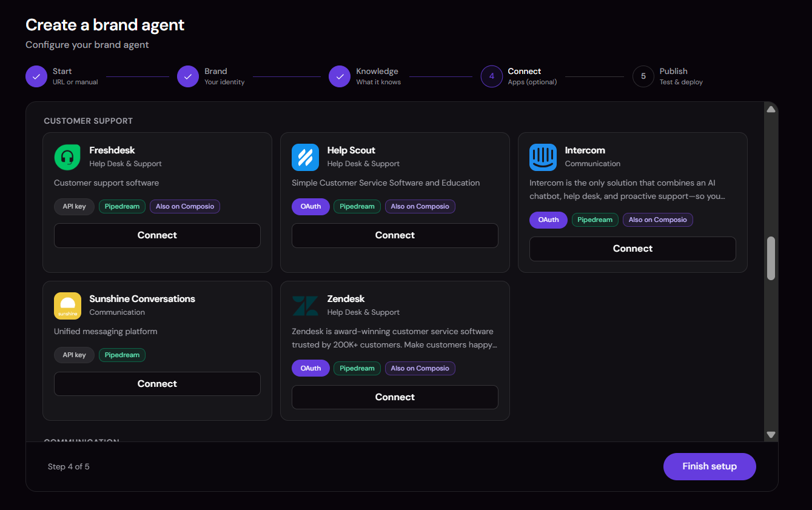Click the Brand step checkmark circle

pyautogui.click(x=188, y=77)
